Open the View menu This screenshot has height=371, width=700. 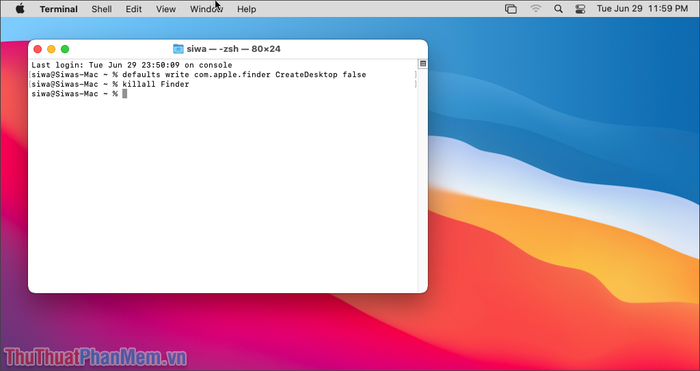point(166,9)
